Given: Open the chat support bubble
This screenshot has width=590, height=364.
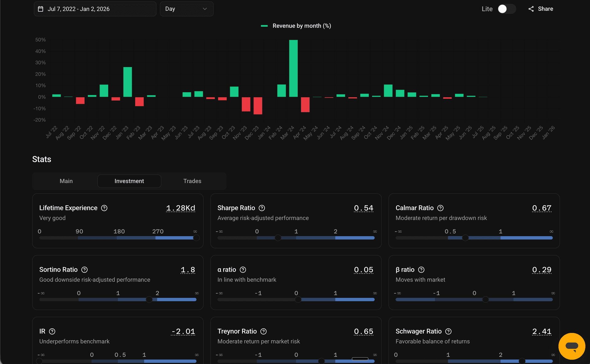Looking at the screenshot, I should coord(572,346).
